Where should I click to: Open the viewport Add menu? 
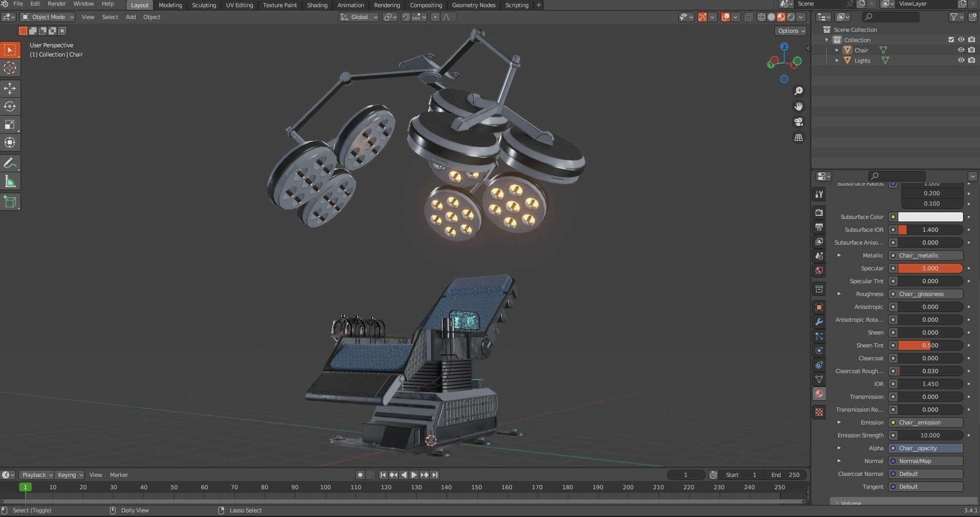pyautogui.click(x=131, y=17)
